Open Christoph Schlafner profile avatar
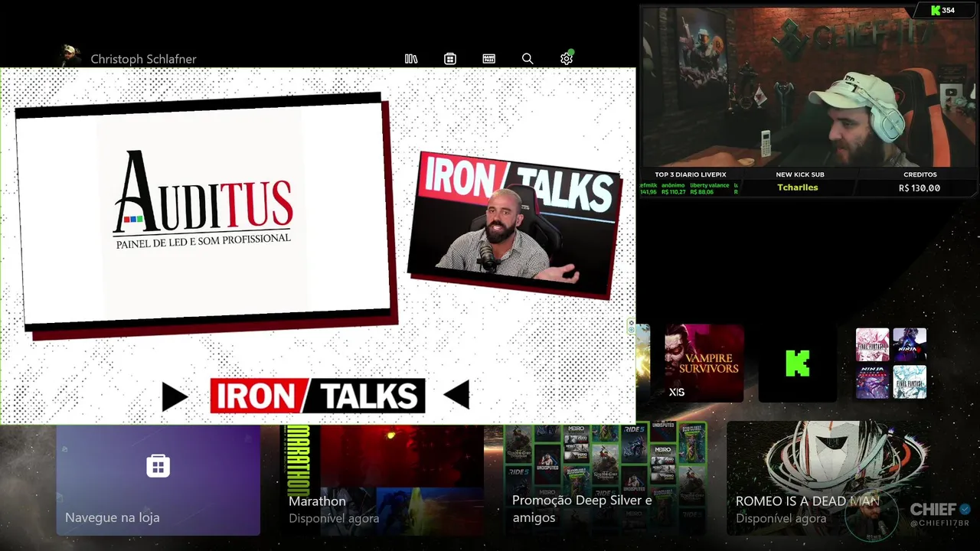Image resolution: width=980 pixels, height=551 pixels. click(70, 56)
